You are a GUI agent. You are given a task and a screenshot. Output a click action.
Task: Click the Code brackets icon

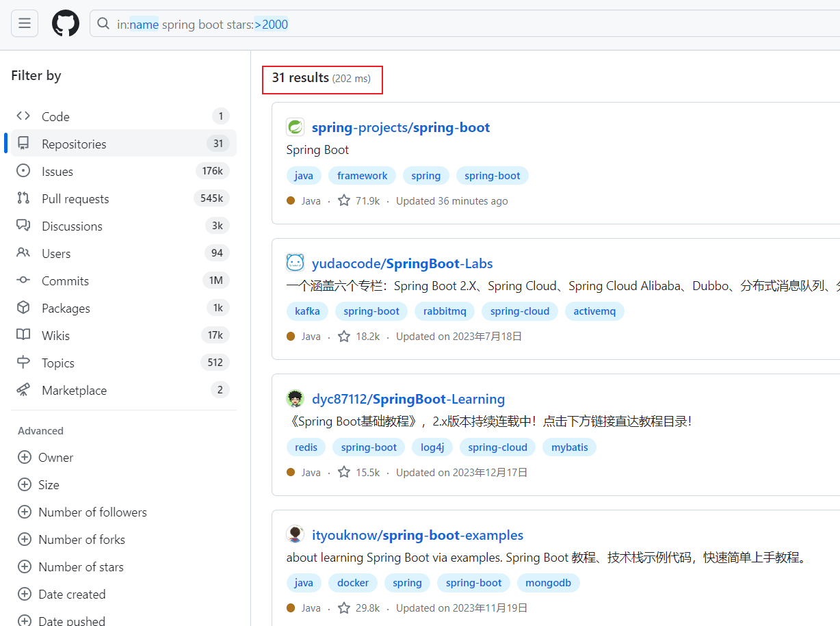[x=23, y=116]
